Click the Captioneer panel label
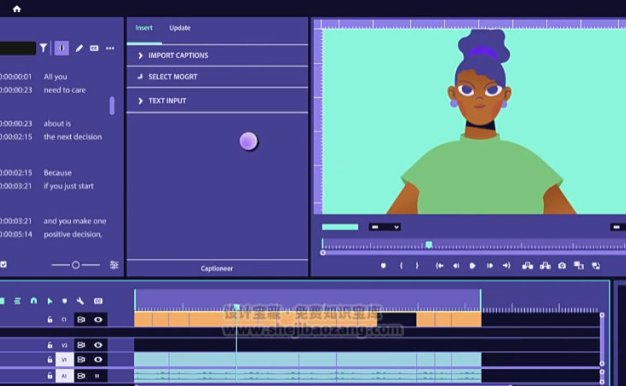 pyautogui.click(x=217, y=269)
